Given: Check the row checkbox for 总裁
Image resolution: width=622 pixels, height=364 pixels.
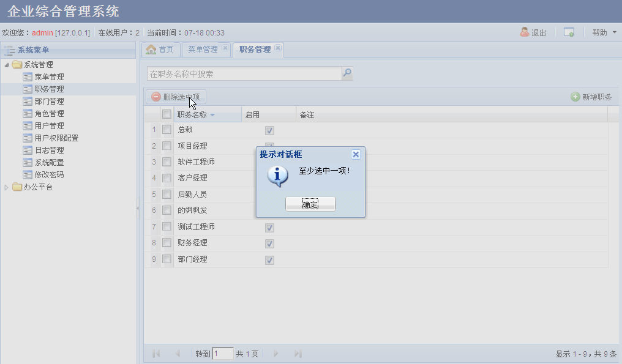Looking at the screenshot, I should pyautogui.click(x=167, y=129).
